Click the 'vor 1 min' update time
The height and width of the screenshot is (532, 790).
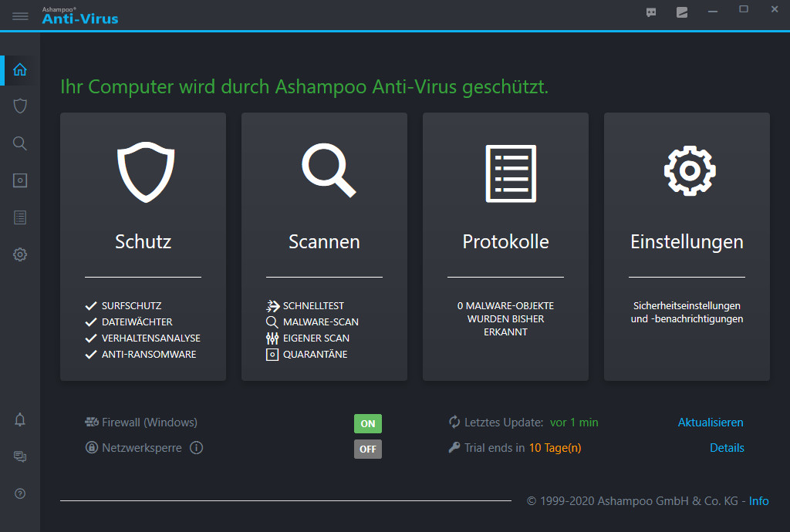pyautogui.click(x=574, y=423)
